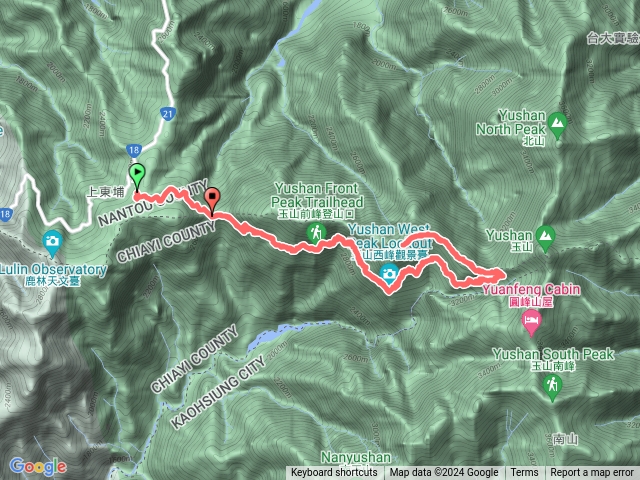Viewport: 640px width, 480px height.
Task: Open the Terms link
Action: 524,473
